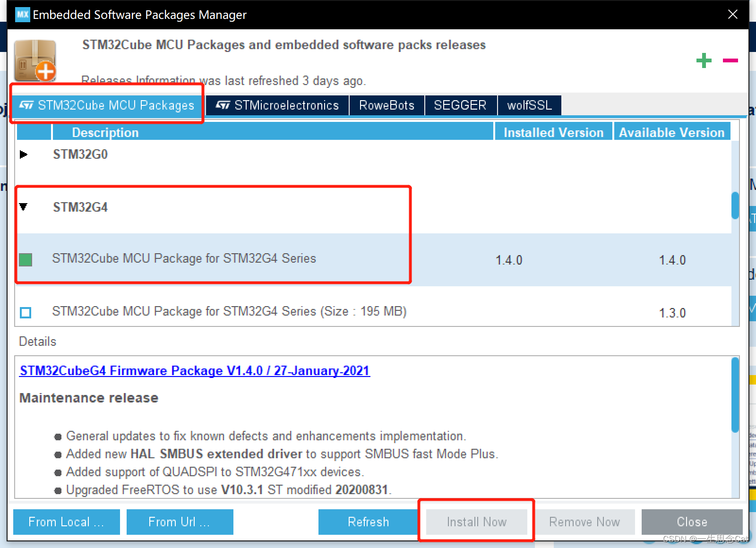This screenshot has height=548, width=756.
Task: Click the From Local button
Action: point(66,522)
